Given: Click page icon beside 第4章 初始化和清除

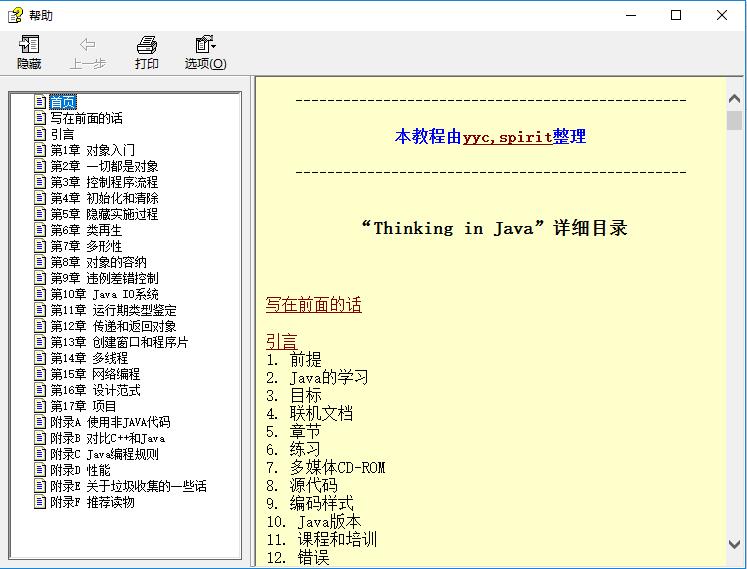Looking at the screenshot, I should pos(40,198).
